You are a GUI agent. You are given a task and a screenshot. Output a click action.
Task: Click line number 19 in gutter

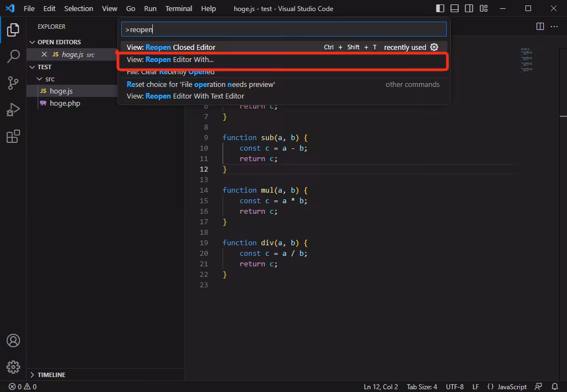click(x=204, y=243)
